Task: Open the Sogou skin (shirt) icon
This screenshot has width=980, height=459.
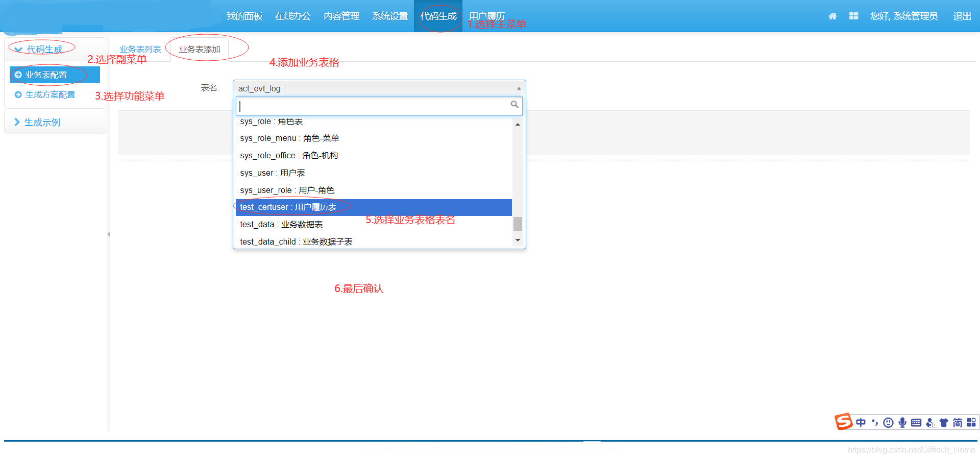Action: click(x=944, y=422)
